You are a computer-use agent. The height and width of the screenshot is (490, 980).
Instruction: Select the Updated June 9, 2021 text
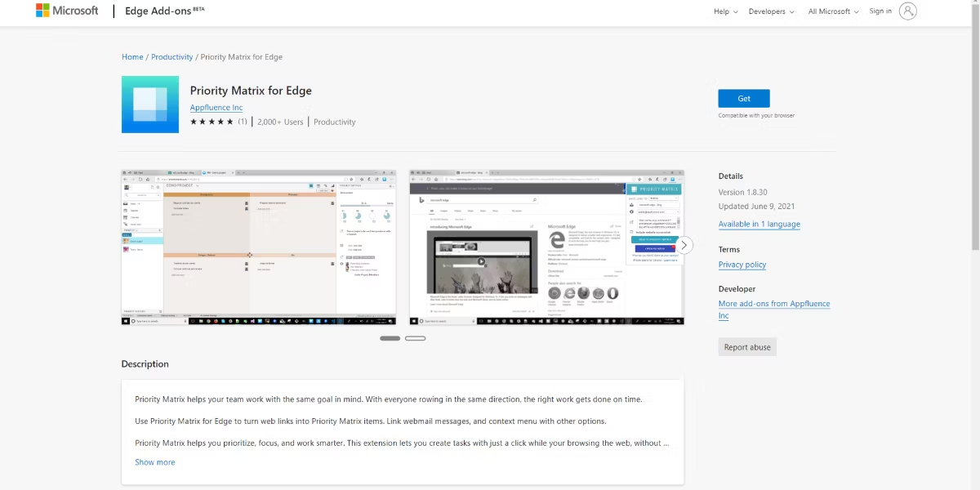(x=757, y=207)
